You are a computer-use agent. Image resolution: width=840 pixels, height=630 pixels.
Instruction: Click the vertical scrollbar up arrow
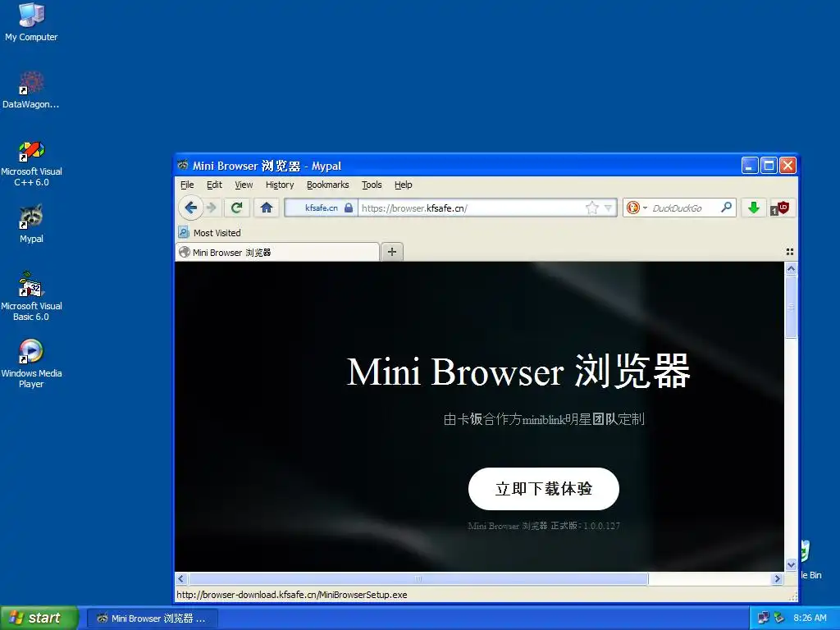(x=792, y=268)
